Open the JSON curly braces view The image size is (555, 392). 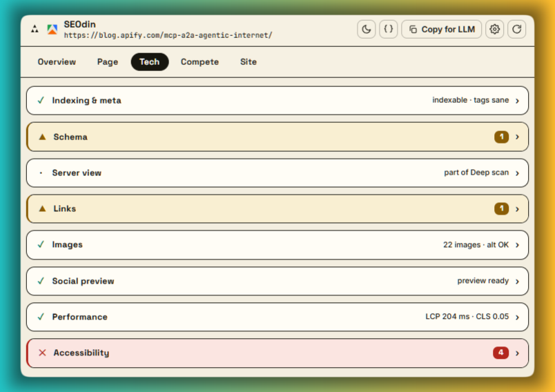[x=388, y=29]
